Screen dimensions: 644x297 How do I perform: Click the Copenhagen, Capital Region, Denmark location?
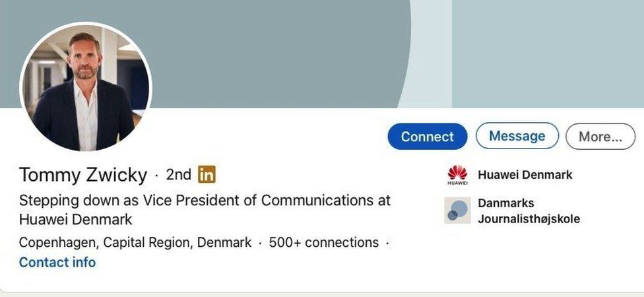tap(135, 243)
